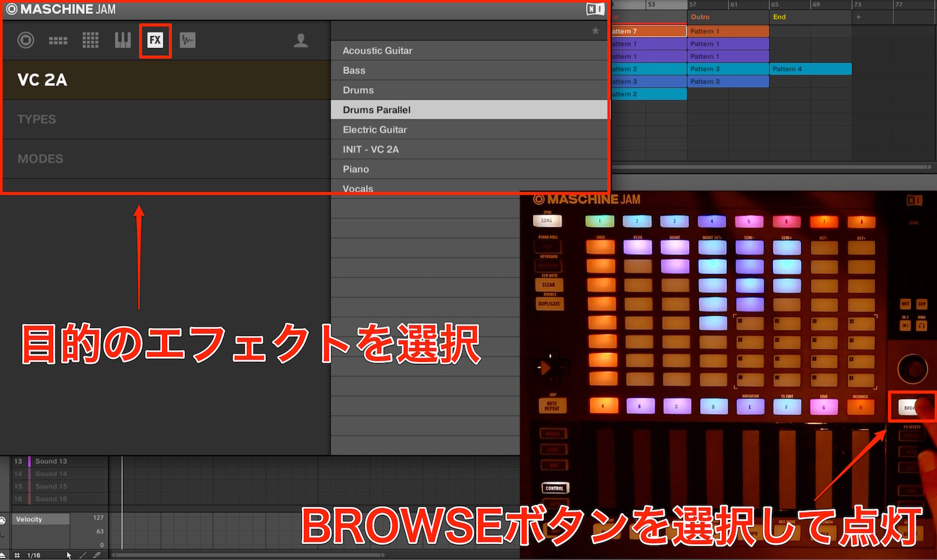
Task: Select the Drums Parallel preset
Action: point(469,109)
